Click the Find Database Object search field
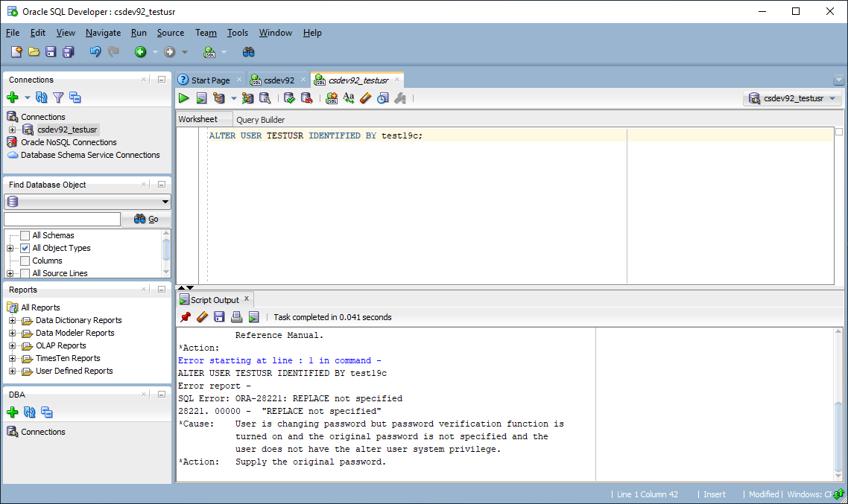This screenshot has height=504, width=848. 62,219
